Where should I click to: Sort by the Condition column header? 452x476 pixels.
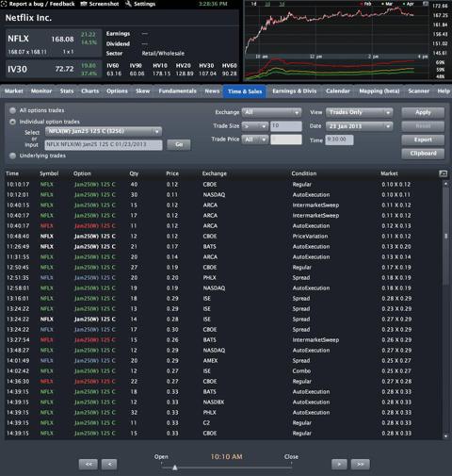304,173
